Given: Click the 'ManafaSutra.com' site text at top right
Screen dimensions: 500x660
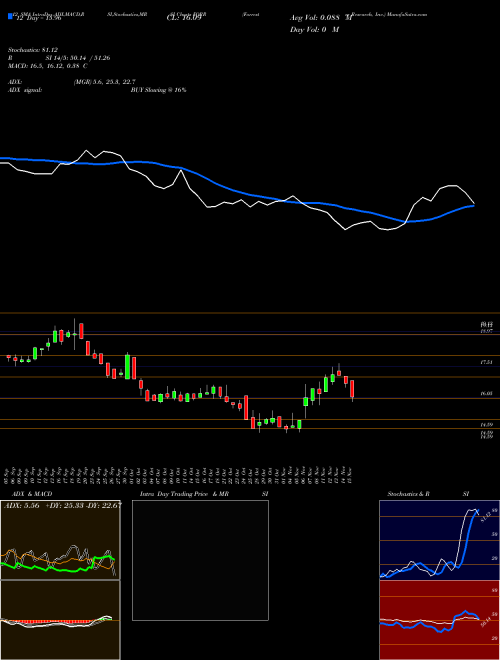Looking at the screenshot, I should [407, 14].
